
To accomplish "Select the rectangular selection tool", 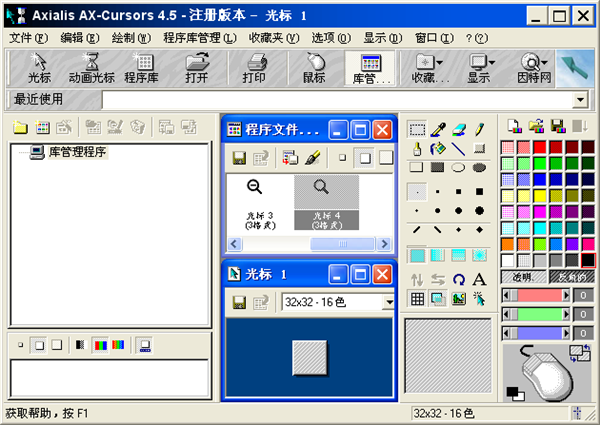I will 417,129.
